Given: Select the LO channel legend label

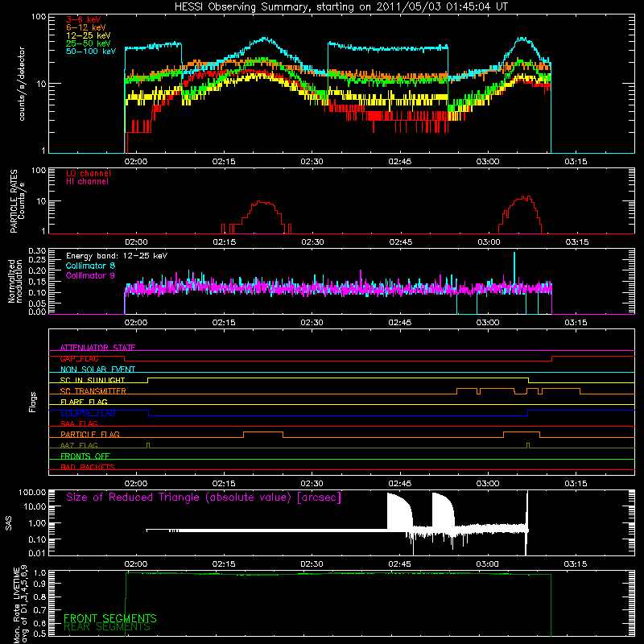Looking at the screenshot, I should [89, 173].
